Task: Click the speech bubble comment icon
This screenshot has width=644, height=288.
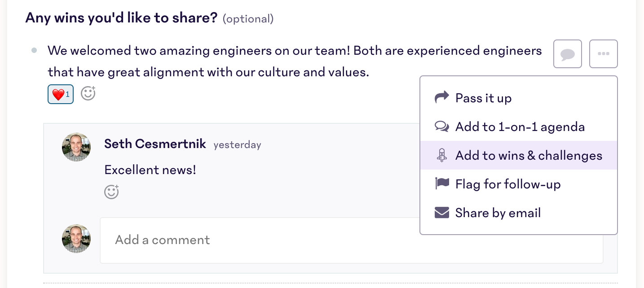Action: coord(568,54)
